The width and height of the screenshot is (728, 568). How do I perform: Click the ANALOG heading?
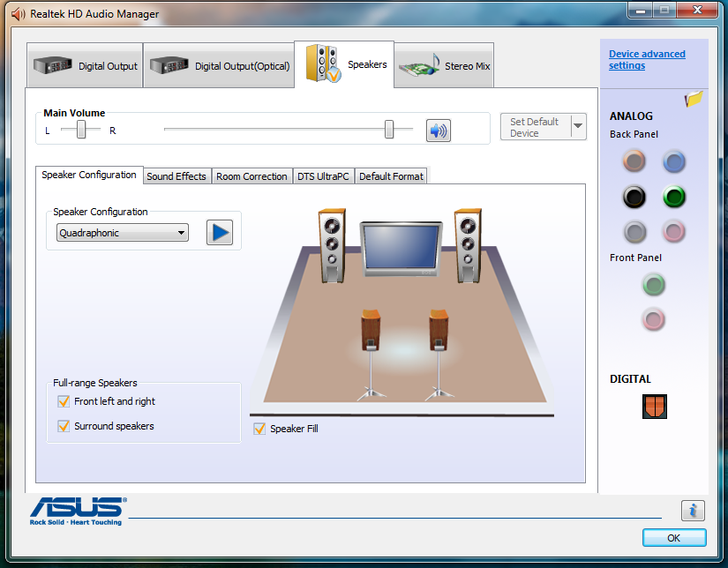click(631, 116)
